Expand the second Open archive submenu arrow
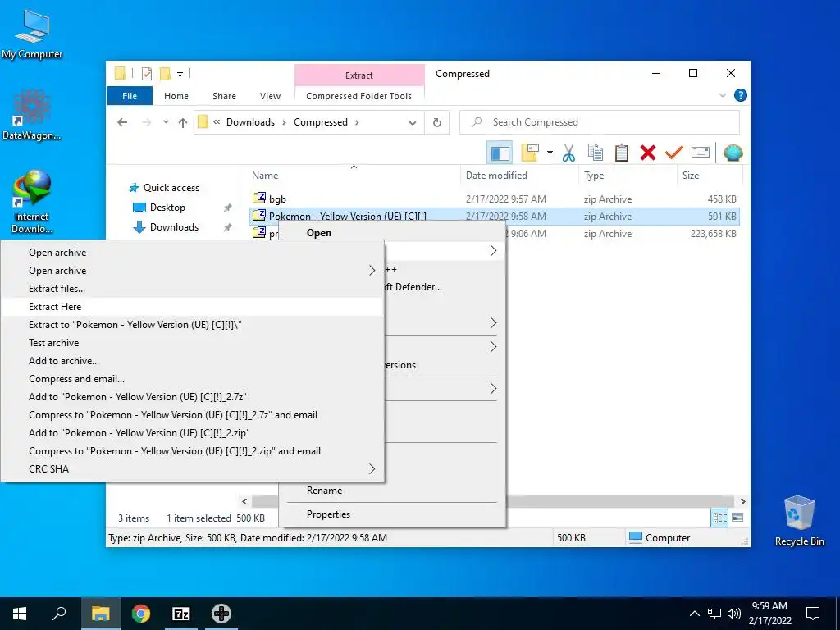Screen dimensions: 840x630 pyautogui.click(x=372, y=271)
